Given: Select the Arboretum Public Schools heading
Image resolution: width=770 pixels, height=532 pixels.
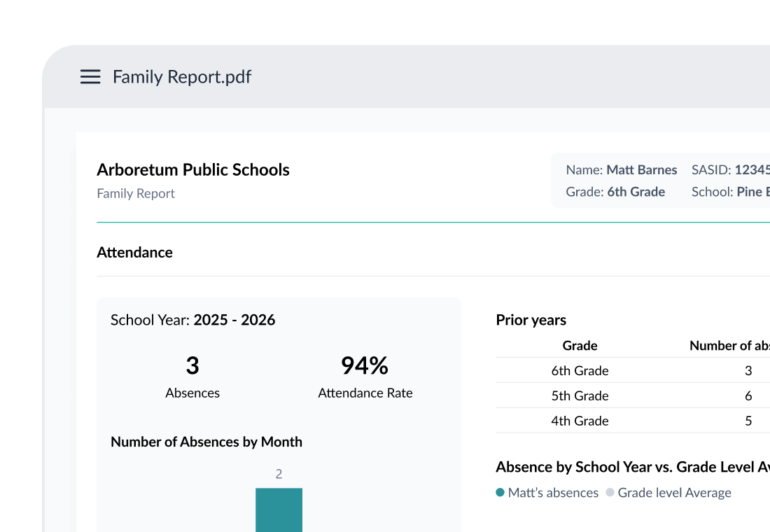Looking at the screenshot, I should [x=193, y=169].
